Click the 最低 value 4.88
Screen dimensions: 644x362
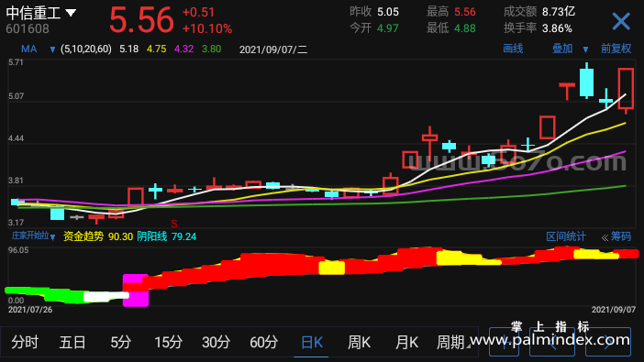pyautogui.click(x=465, y=28)
